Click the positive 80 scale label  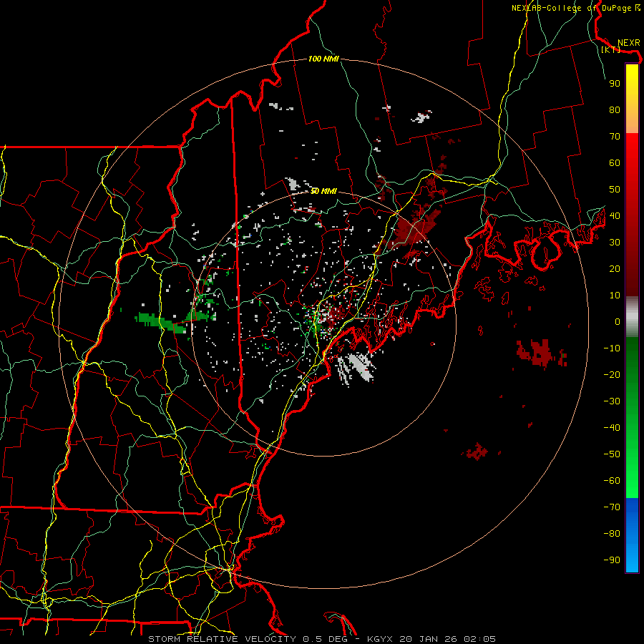pyautogui.click(x=615, y=109)
